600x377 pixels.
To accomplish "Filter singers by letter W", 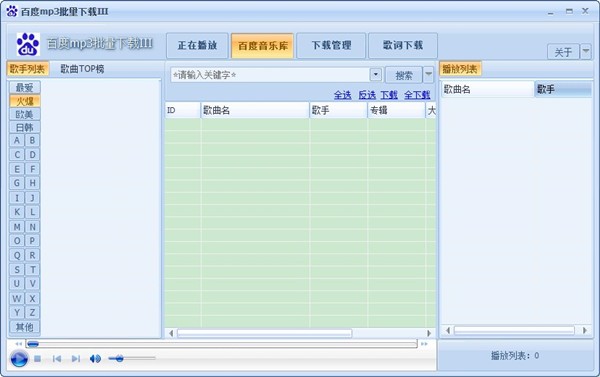I will [x=17, y=299].
